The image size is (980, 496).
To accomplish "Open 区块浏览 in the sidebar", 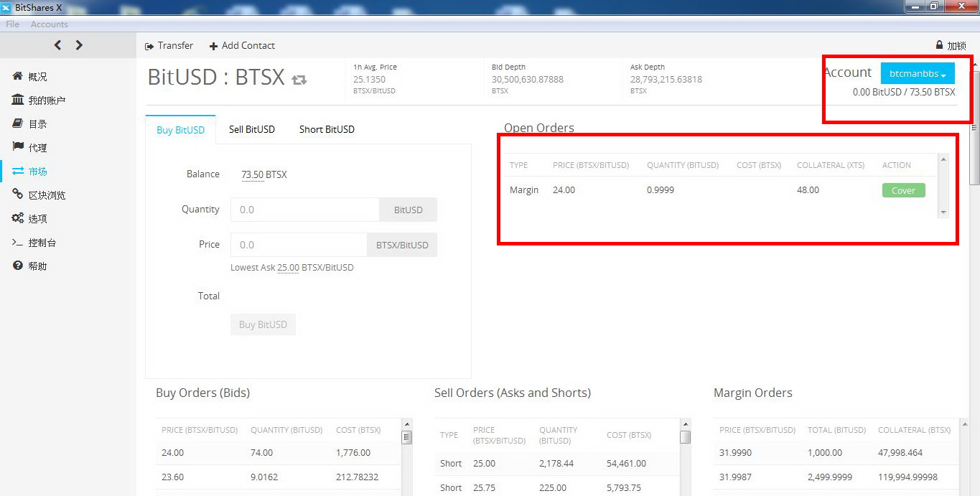I will [x=47, y=195].
